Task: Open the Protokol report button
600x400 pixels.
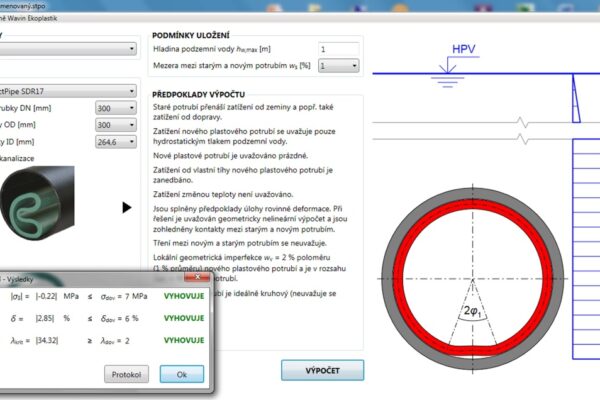Action: pyautogui.click(x=126, y=374)
